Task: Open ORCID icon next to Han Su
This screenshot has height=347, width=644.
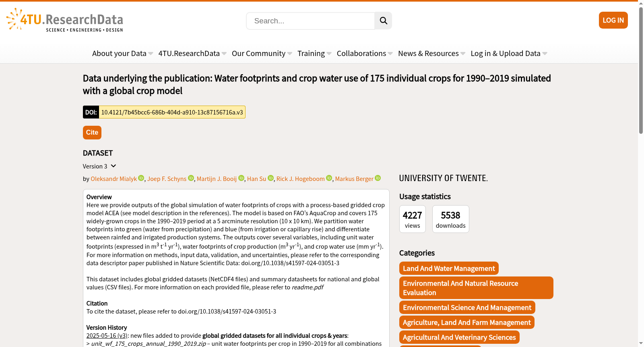Action: tap(271, 178)
